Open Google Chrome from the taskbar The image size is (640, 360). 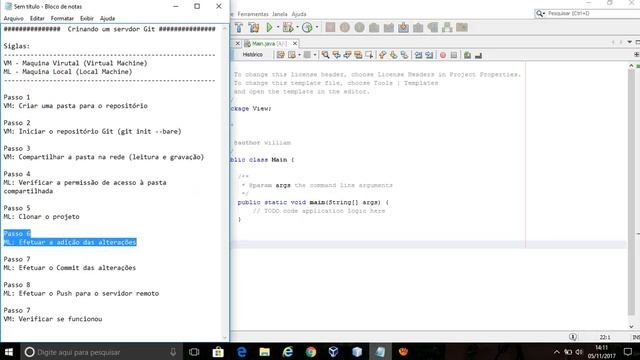[311, 351]
